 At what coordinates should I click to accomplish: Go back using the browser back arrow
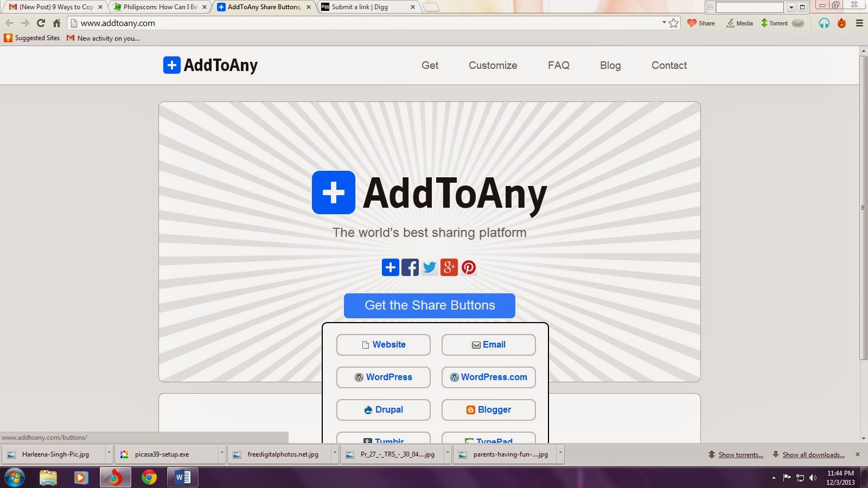[9, 23]
